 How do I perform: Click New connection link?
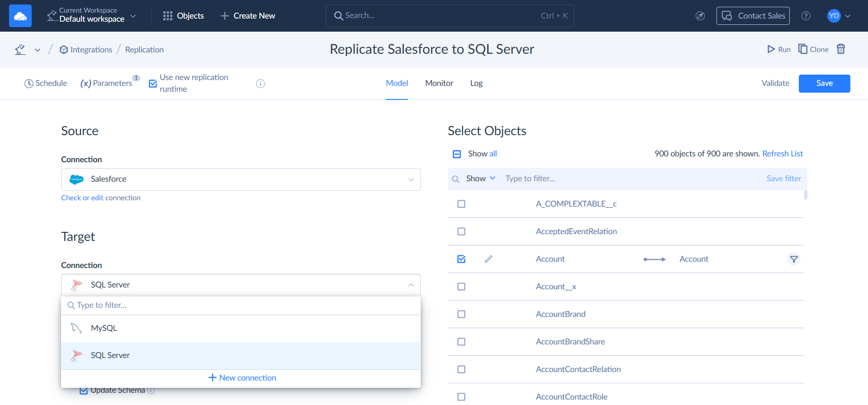point(242,378)
